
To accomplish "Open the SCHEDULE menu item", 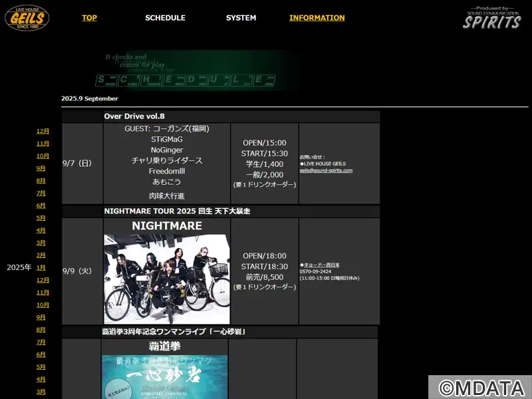I will click(165, 18).
